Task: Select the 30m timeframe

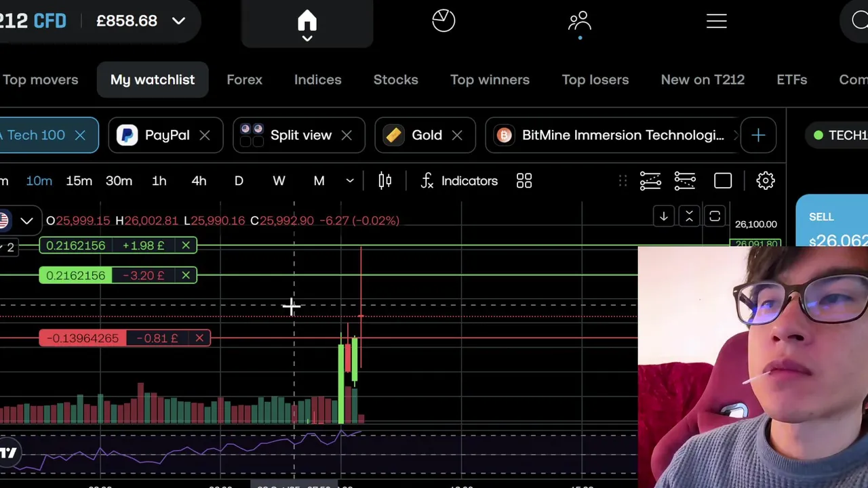Action: [119, 181]
